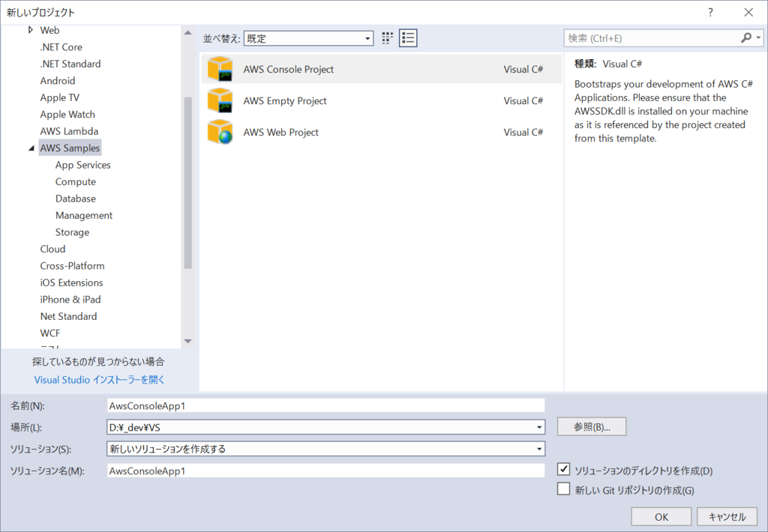
Task: Select the iPhone & iPad category
Action: [70, 299]
